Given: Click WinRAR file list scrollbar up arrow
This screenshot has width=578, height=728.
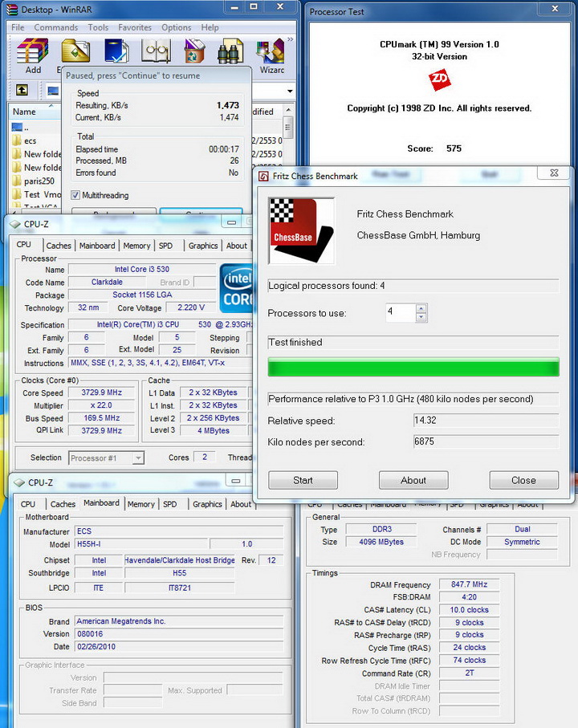Looking at the screenshot, I should pyautogui.click(x=288, y=111).
